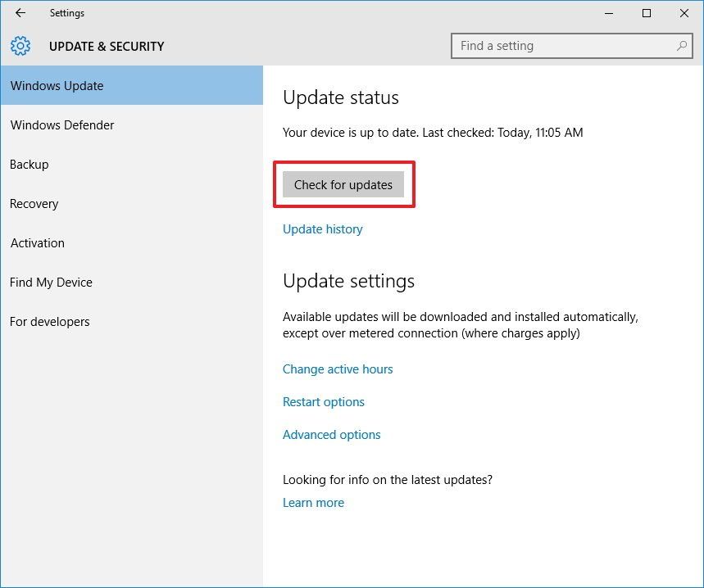Viewport: 704px width, 588px height.
Task: Switch to Windows Update section
Action: tap(57, 85)
